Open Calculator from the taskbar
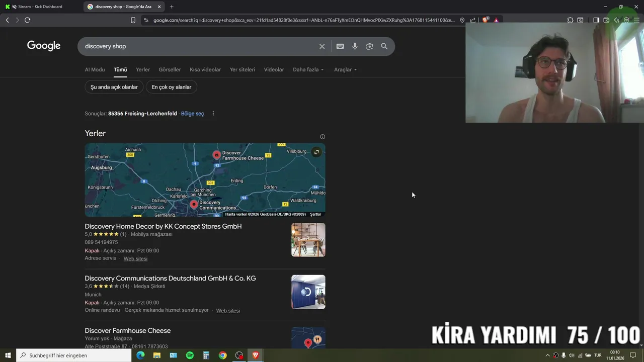 [206, 355]
